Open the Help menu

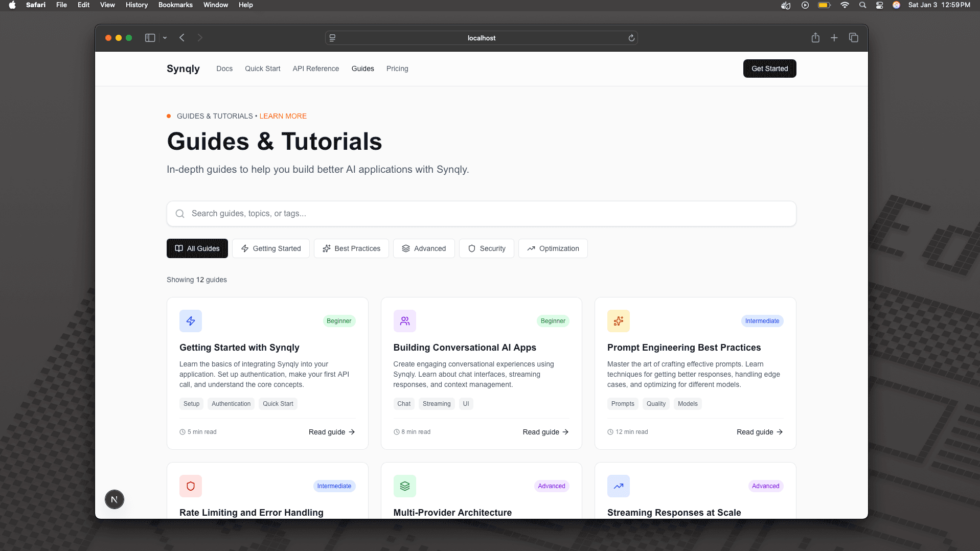246,5
